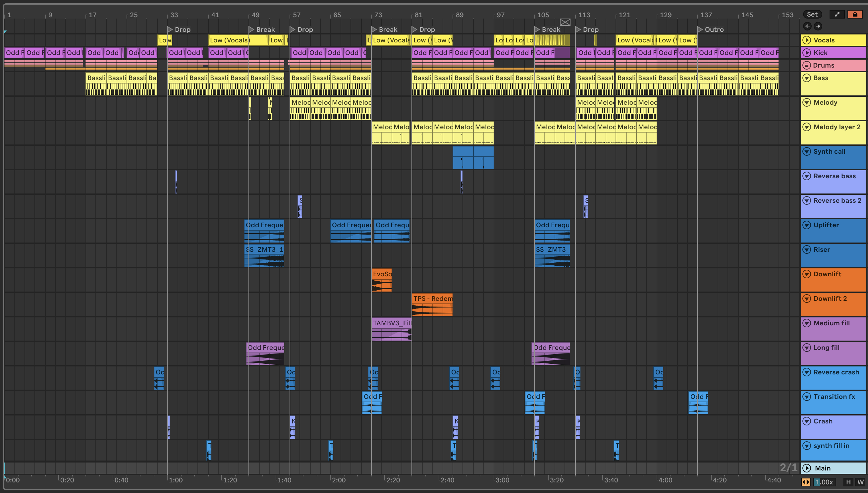
Task: Collapse the Synth call track
Action: click(807, 151)
